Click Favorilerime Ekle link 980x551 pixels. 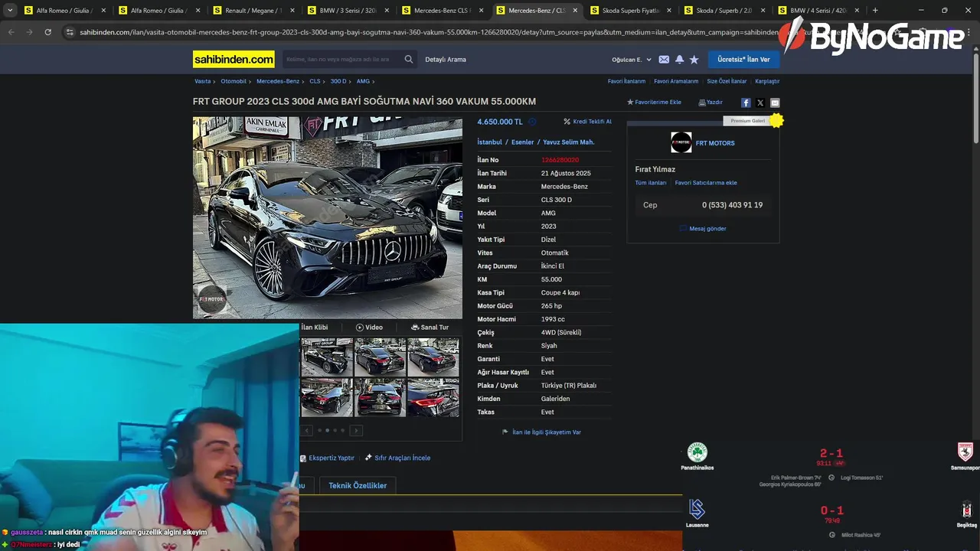(654, 103)
